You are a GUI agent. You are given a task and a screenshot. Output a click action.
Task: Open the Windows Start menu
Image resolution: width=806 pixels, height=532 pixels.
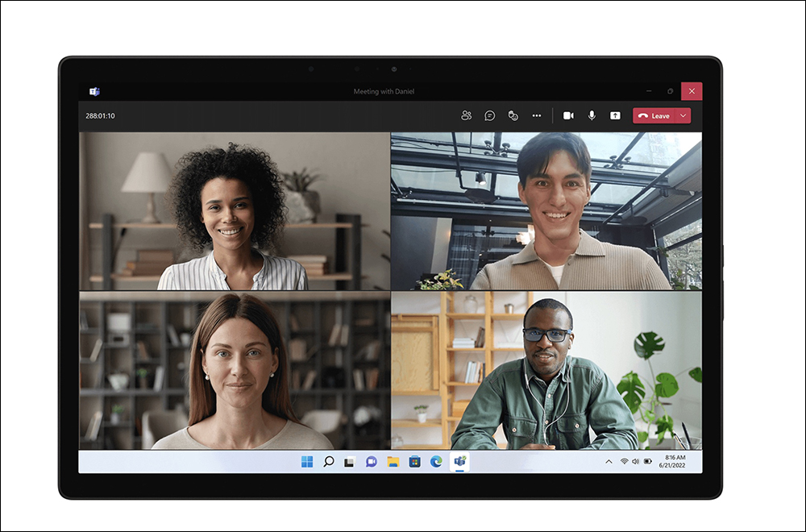(307, 462)
